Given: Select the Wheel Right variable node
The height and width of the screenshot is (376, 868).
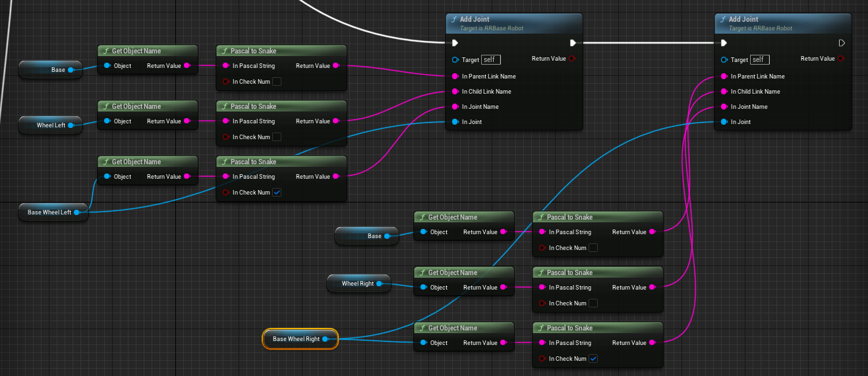Looking at the screenshot, I should click(x=358, y=284).
